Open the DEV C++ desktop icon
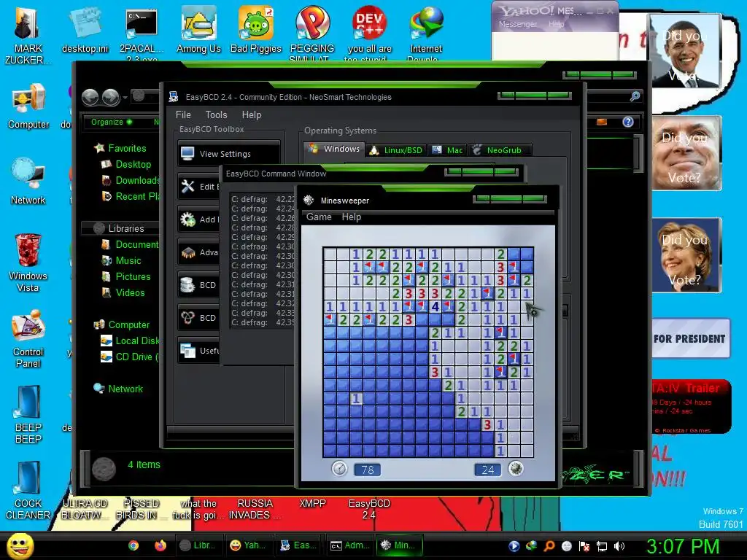This screenshot has width=747, height=560. click(x=369, y=32)
